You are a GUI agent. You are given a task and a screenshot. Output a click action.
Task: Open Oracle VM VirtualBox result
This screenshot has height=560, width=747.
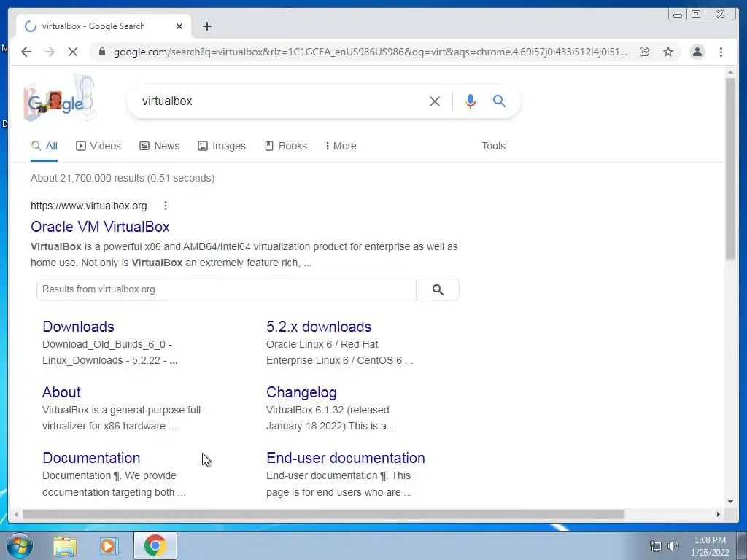100,227
